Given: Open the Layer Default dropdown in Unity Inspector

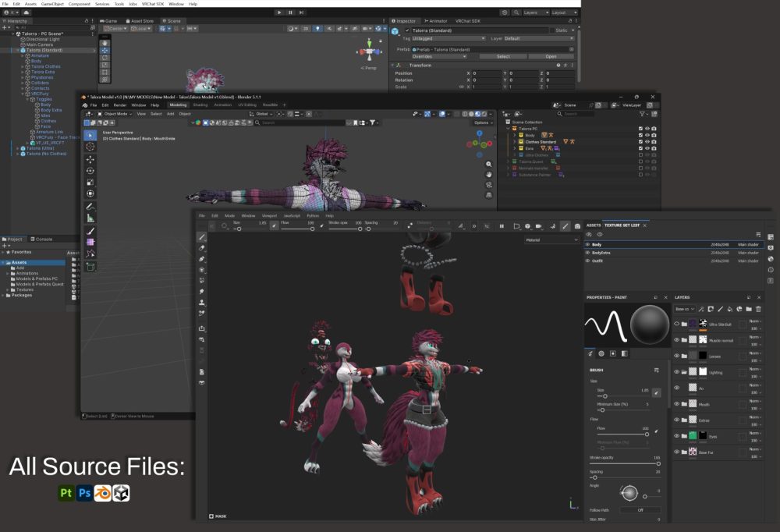Looking at the screenshot, I should (x=539, y=38).
